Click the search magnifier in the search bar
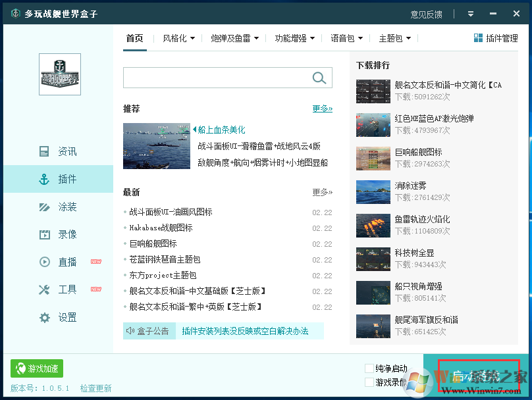 pyautogui.click(x=319, y=78)
